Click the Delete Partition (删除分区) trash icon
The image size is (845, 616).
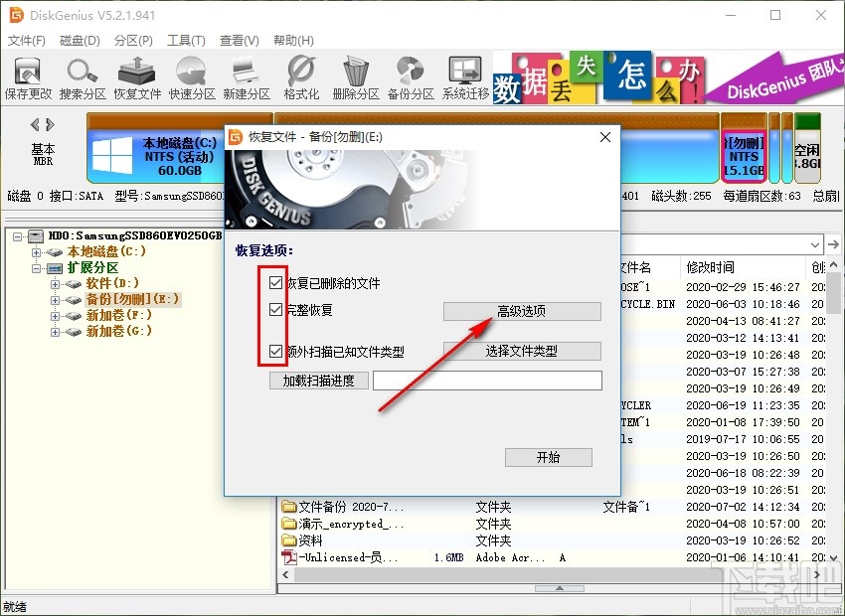point(356,78)
